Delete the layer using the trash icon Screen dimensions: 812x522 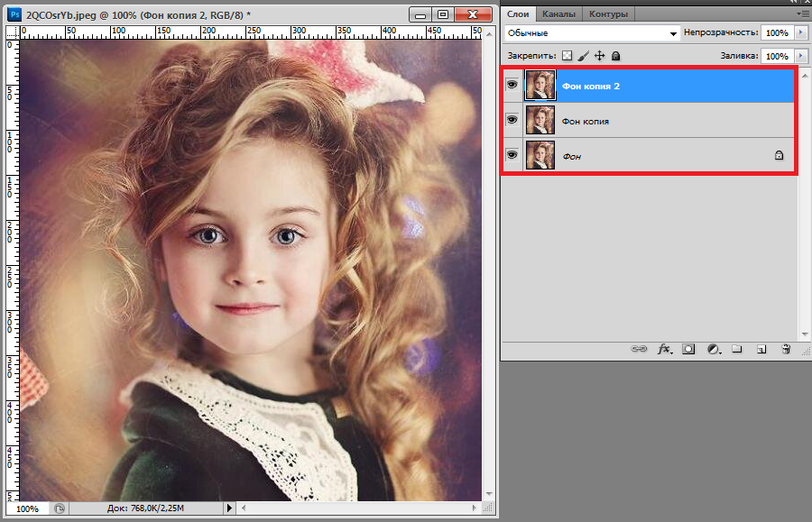coord(786,349)
